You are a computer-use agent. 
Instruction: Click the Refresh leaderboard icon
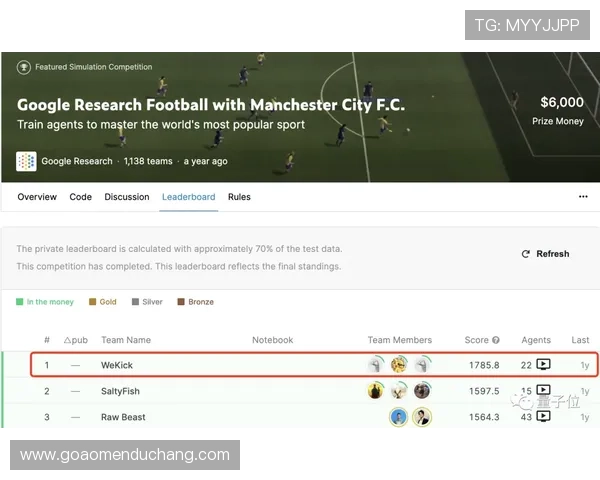coord(526,254)
